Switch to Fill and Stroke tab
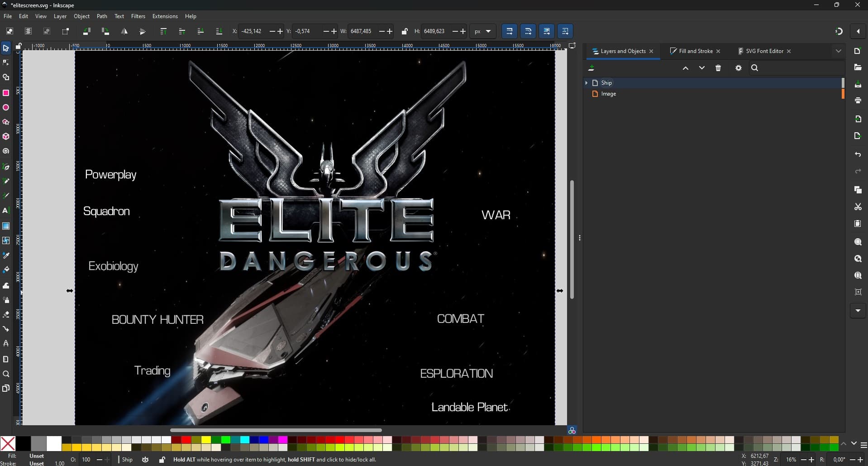The height and width of the screenshot is (466, 868). pyautogui.click(x=695, y=51)
